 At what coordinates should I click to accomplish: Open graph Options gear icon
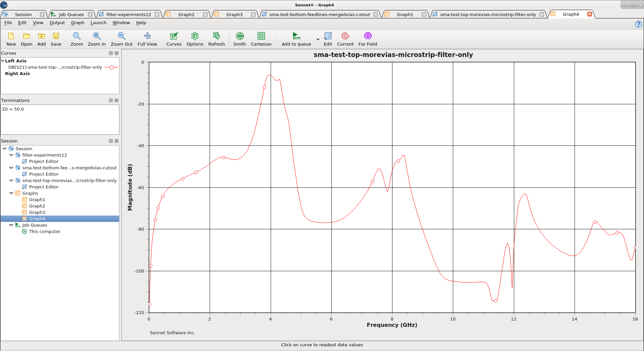pyautogui.click(x=195, y=36)
